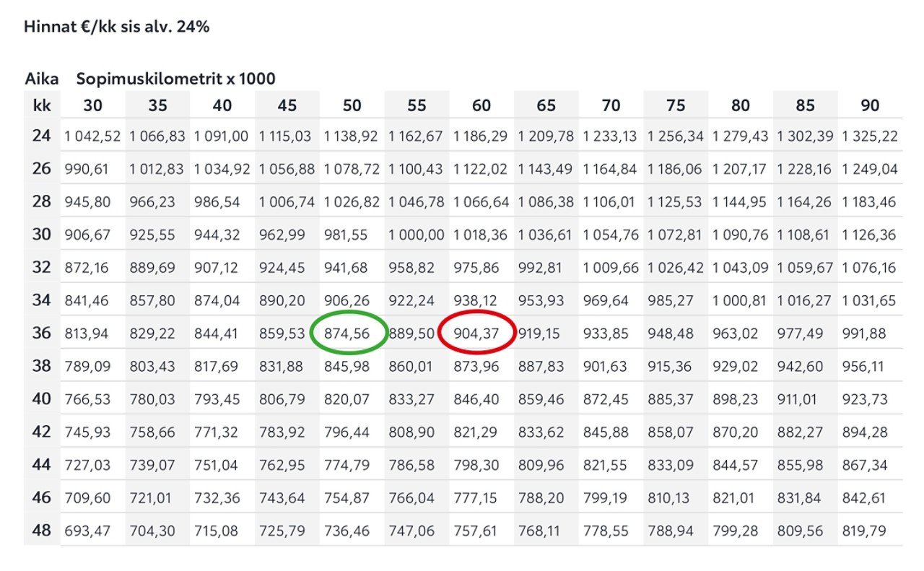Click the price 819,79 in the bottom row

coord(866,531)
